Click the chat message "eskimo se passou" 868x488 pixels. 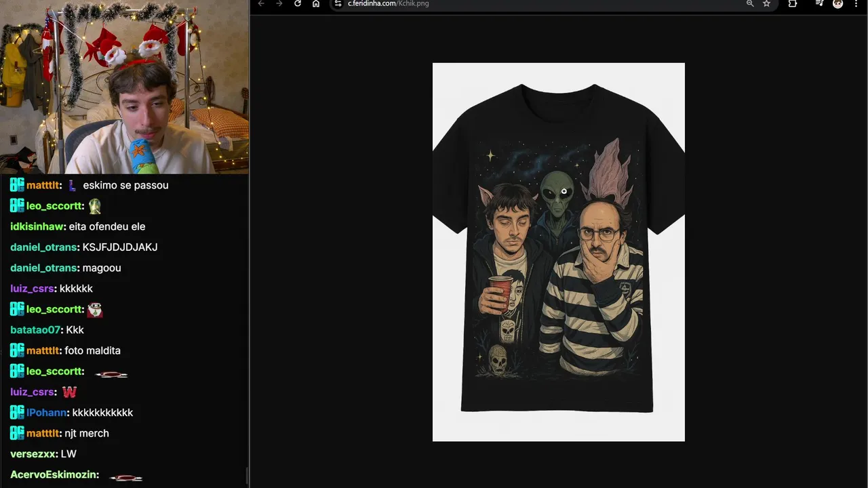coord(125,186)
